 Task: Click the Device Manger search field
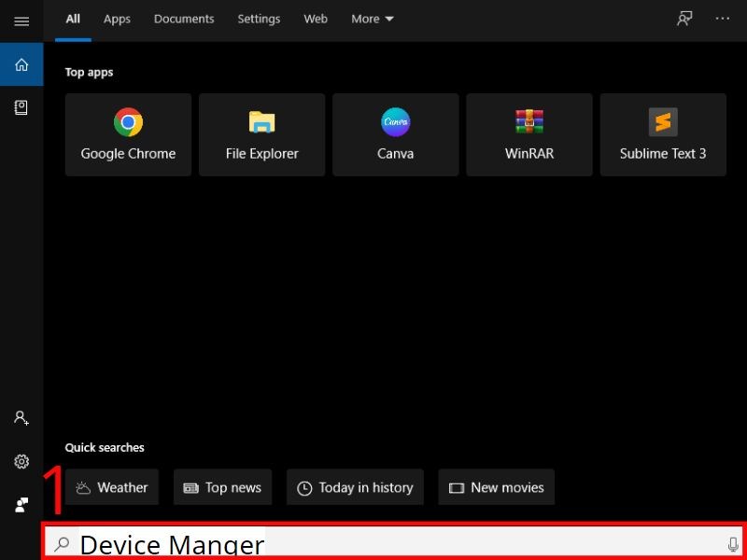click(x=373, y=543)
